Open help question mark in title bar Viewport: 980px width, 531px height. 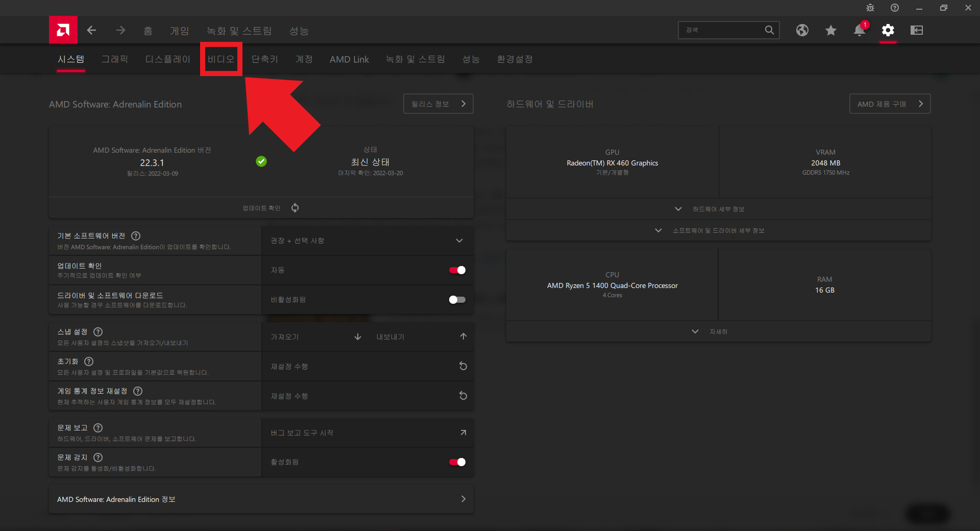click(x=895, y=8)
